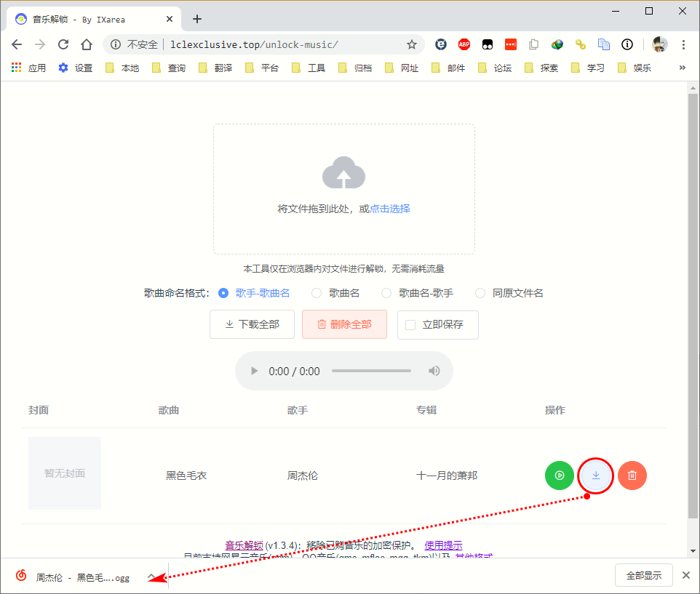700x594 pixels.
Task: Enable the 立即保存 checkbox
Action: (x=410, y=325)
